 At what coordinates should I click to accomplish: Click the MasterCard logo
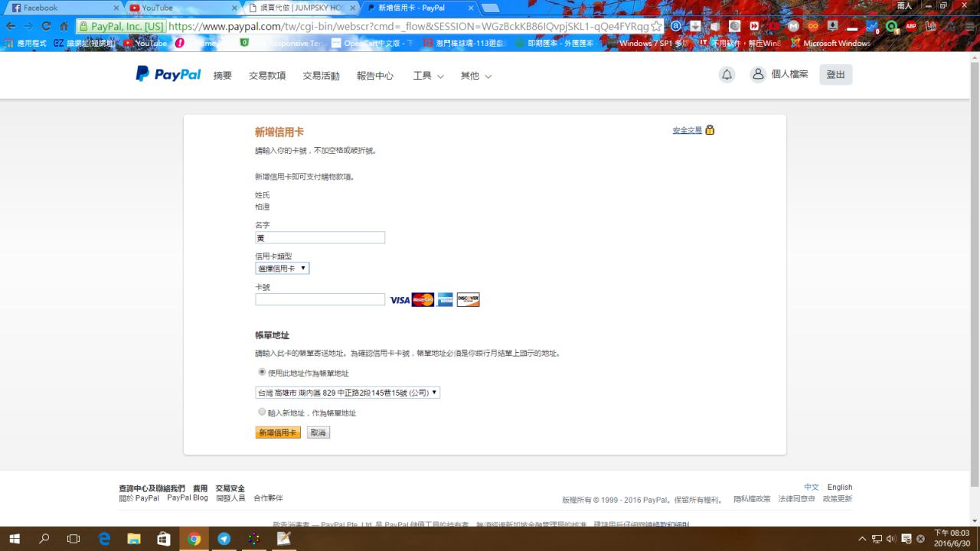click(x=423, y=300)
